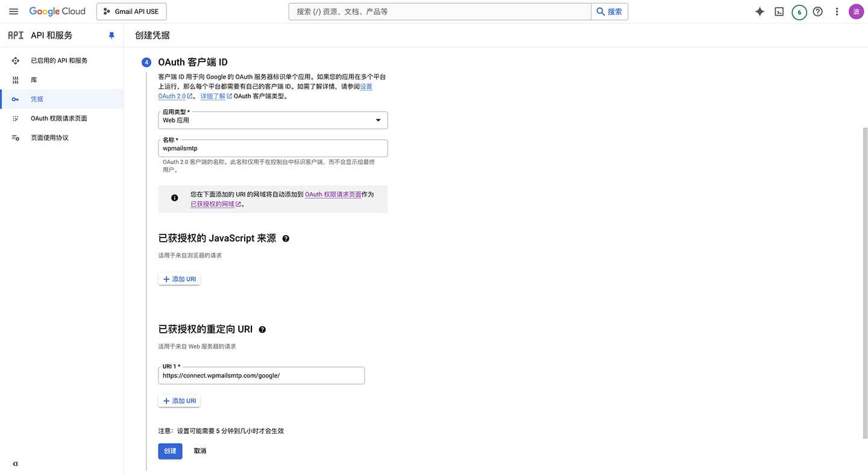Open Gmail API USE project selector

[x=131, y=11]
